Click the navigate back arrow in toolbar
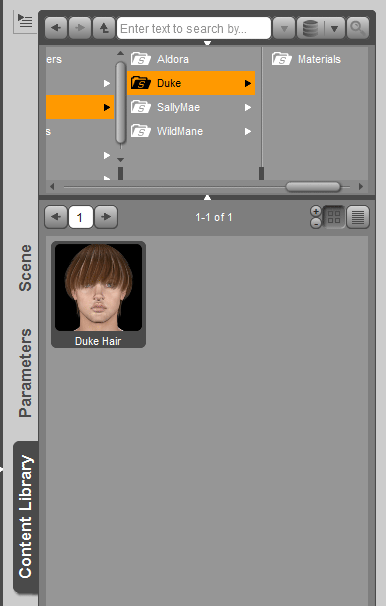This screenshot has width=386, height=606. tap(56, 28)
